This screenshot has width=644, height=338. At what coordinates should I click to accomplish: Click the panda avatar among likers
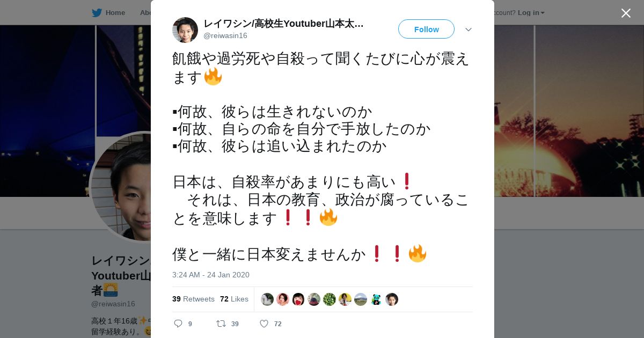(x=376, y=299)
